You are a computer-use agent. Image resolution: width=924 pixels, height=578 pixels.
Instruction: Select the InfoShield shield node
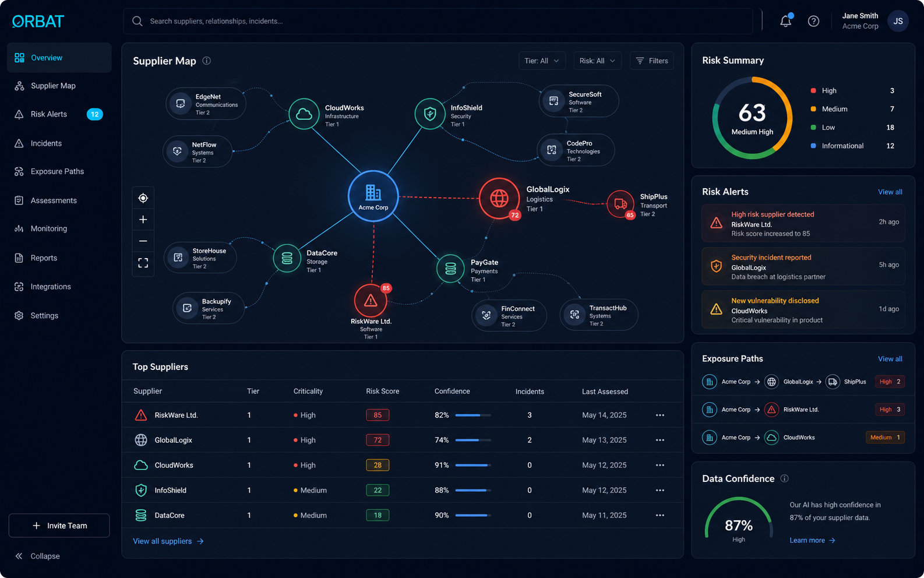point(430,114)
